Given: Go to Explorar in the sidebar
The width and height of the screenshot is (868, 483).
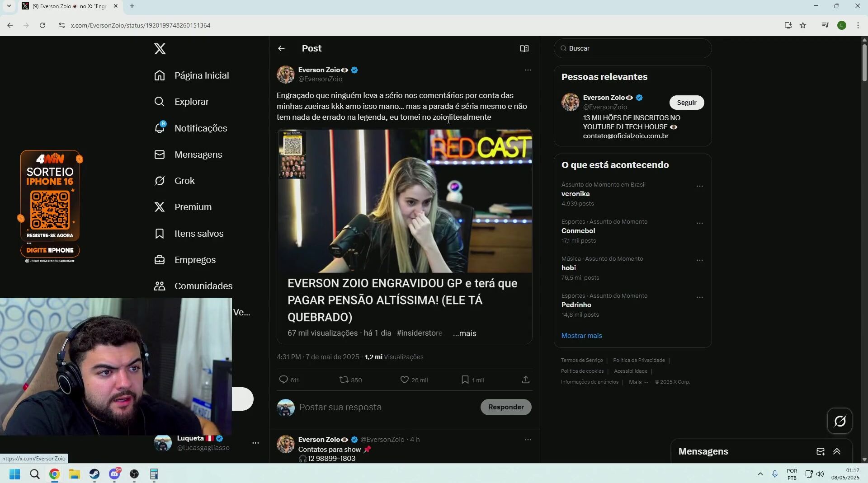Looking at the screenshot, I should (182, 102).
